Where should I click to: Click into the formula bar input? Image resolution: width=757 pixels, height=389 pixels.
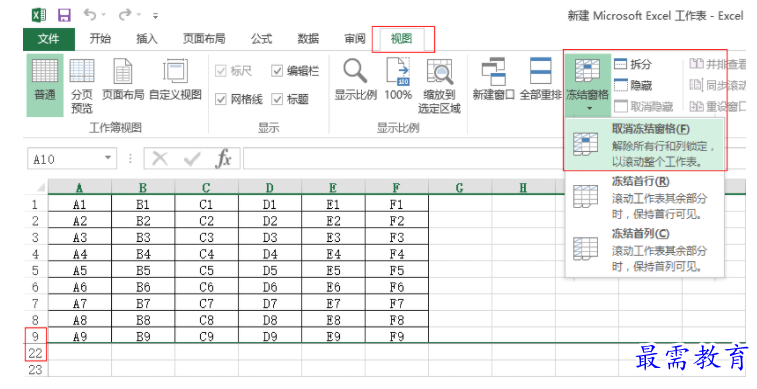coord(495,159)
